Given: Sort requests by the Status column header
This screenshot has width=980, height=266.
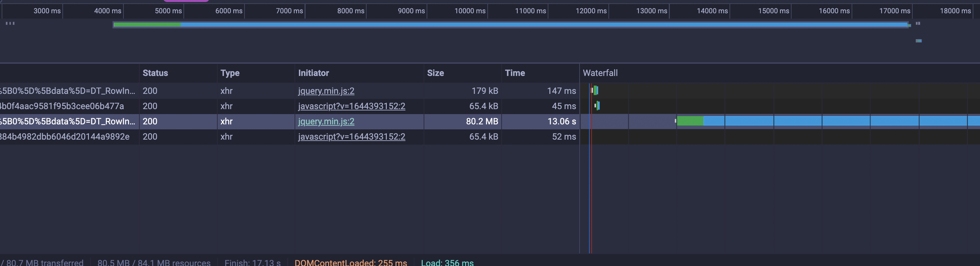Looking at the screenshot, I should click(178, 73).
